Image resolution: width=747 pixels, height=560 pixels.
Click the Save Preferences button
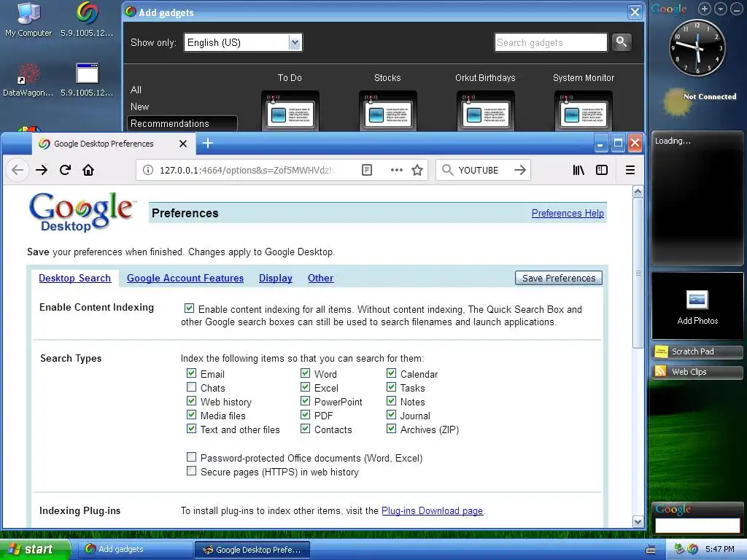click(x=558, y=278)
